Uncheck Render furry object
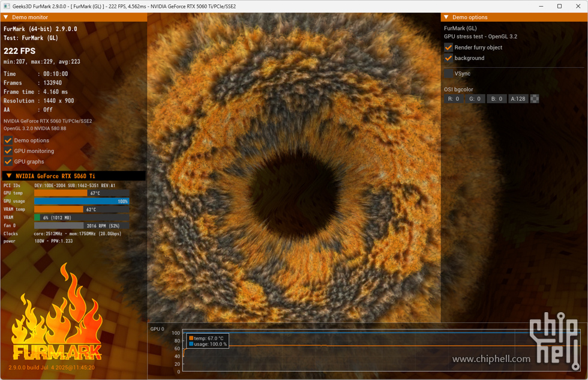The image size is (588, 380). click(x=448, y=47)
